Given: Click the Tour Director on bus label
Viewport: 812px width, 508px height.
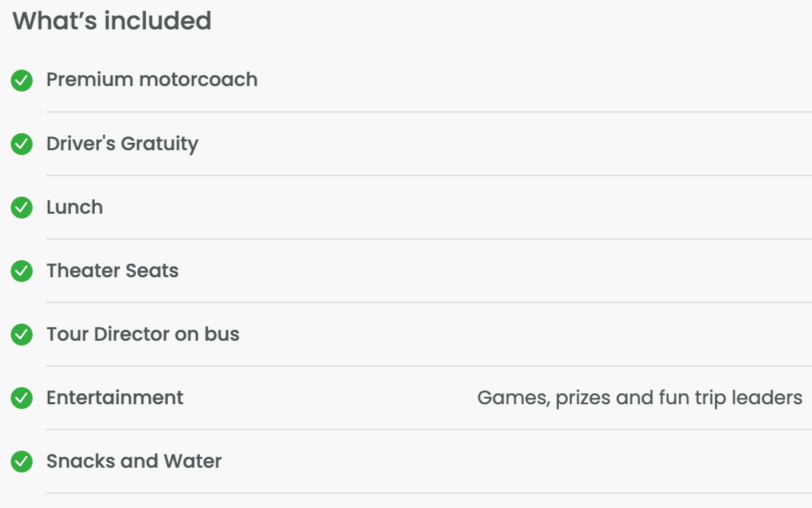Looking at the screenshot, I should 143,335.
